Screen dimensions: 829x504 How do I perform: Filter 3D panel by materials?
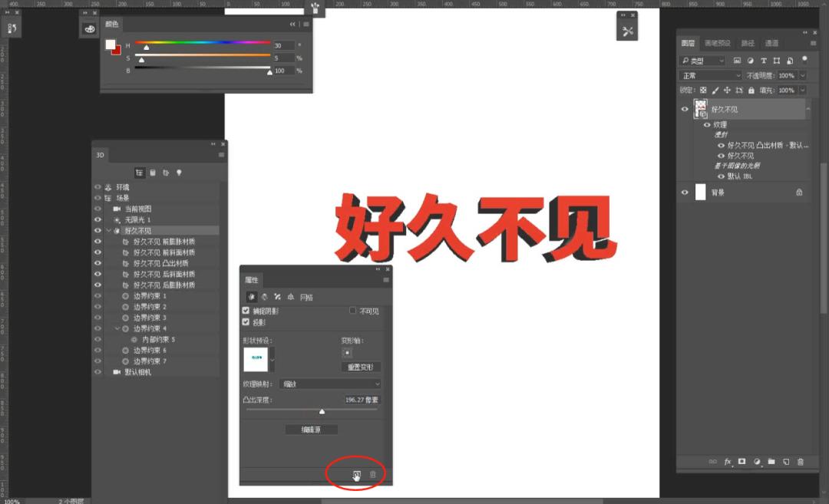point(166,173)
